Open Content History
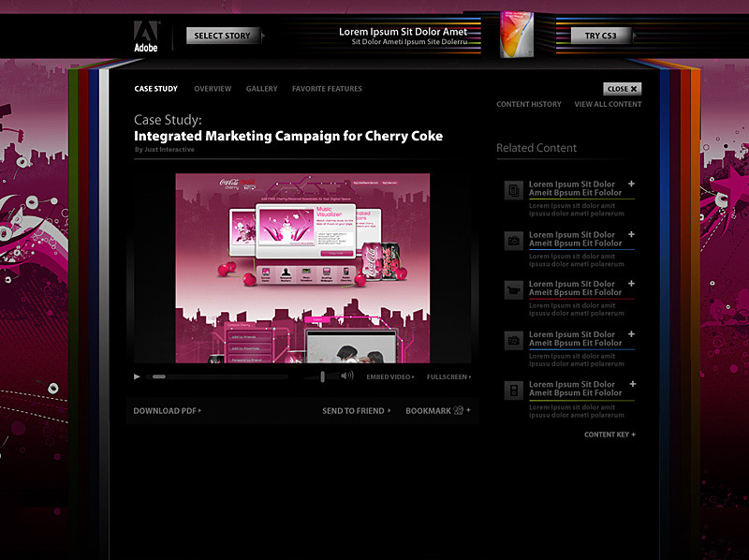The width and height of the screenshot is (749, 560). click(x=529, y=104)
